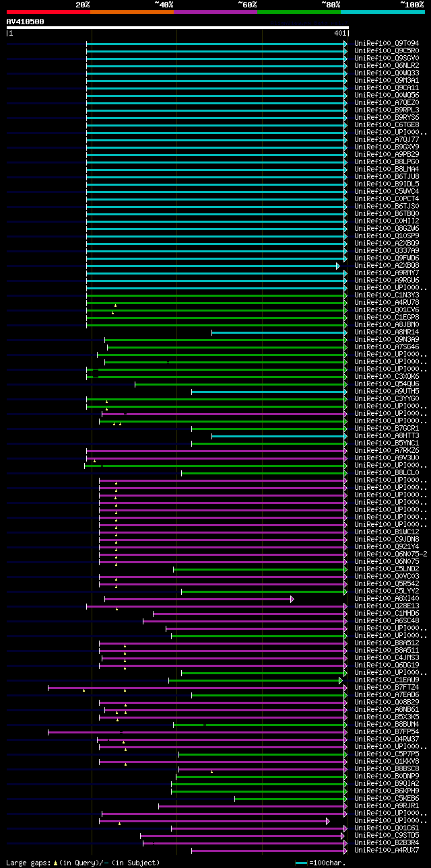Click the UniRef100_A4RUX7 entry

(387, 851)
